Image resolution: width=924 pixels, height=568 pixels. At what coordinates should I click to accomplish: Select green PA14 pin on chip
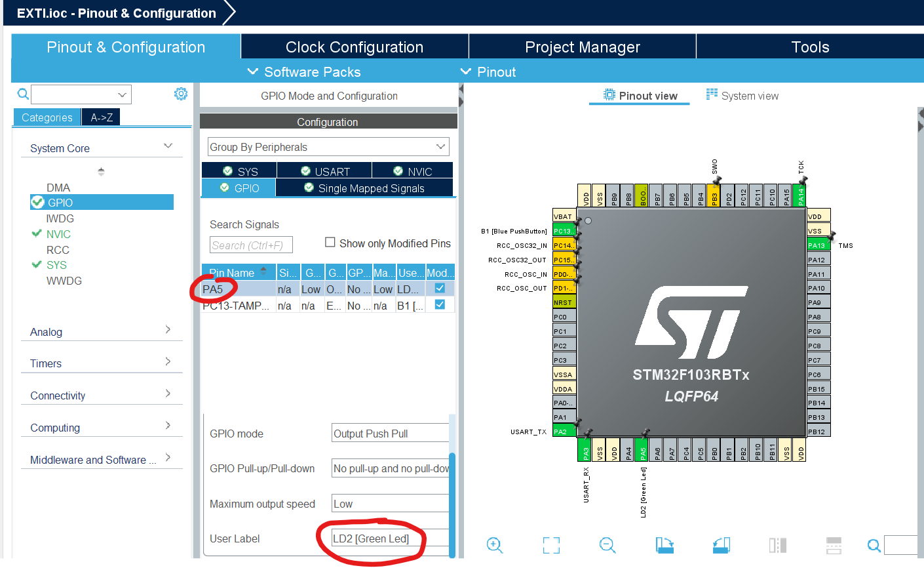point(799,195)
